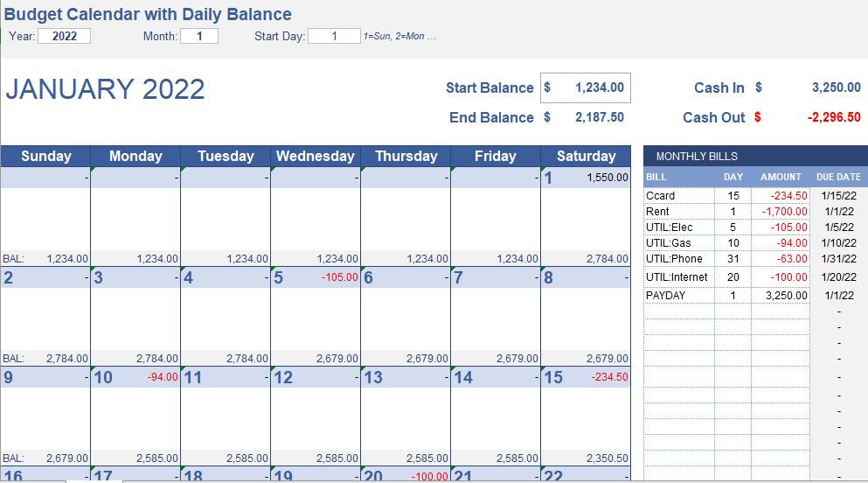Viewport: 868px width, 483px height.
Task: Select the AMOUNT column header in bills table
Action: coord(781,177)
